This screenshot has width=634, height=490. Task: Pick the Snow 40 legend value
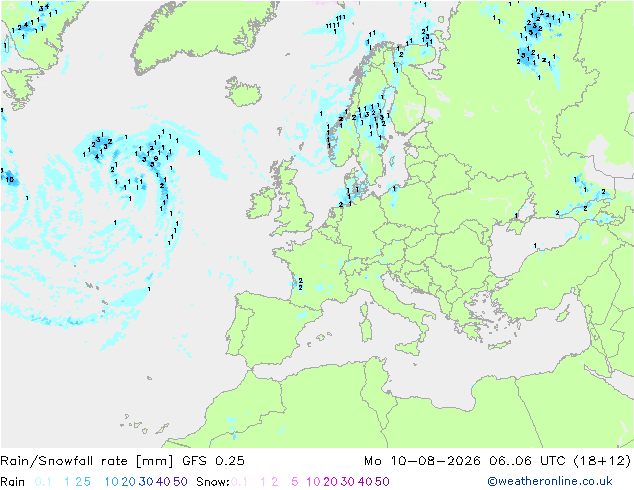coord(365,482)
